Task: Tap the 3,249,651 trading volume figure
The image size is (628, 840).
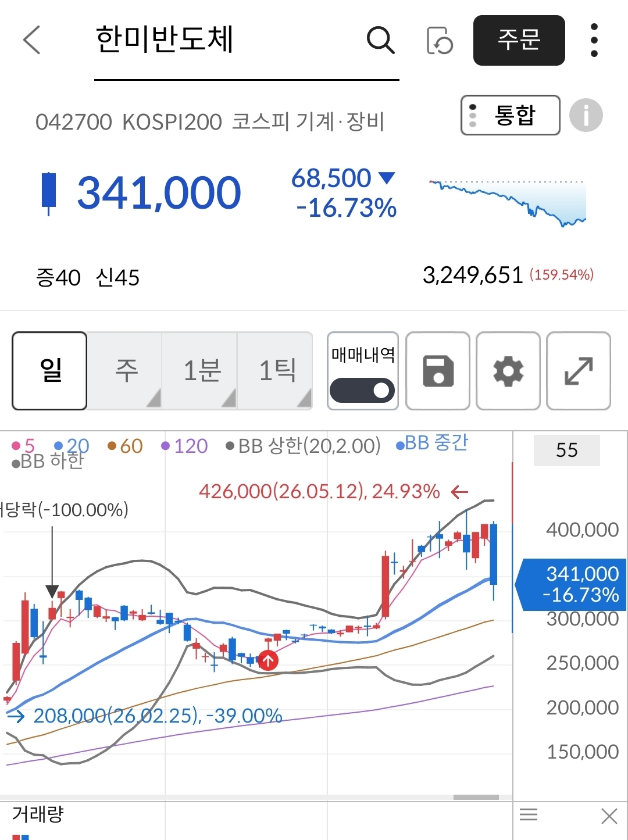Action: (x=473, y=275)
